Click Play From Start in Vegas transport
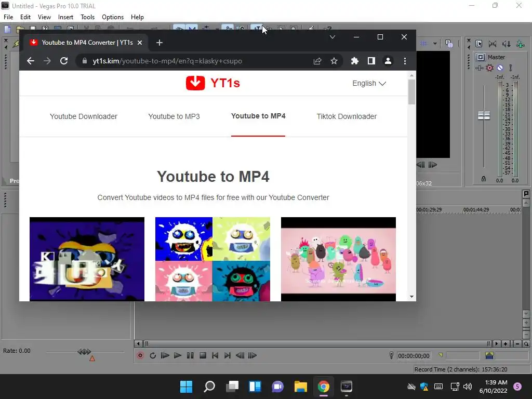The height and width of the screenshot is (399, 532). (165, 355)
